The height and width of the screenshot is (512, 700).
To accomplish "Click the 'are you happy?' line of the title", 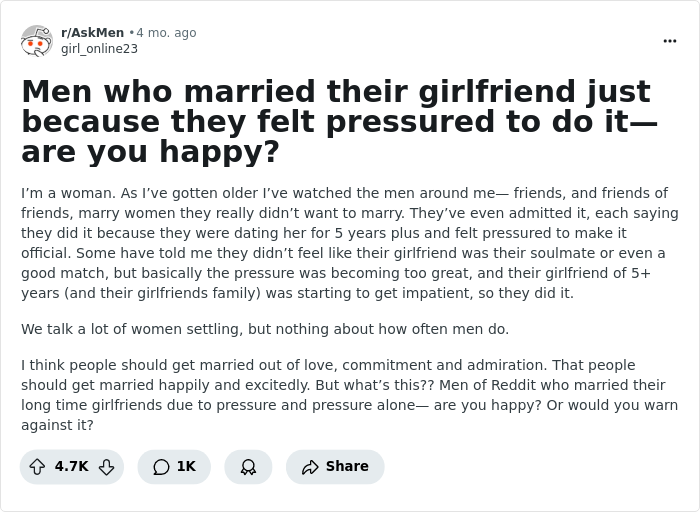I will click(x=150, y=153).
